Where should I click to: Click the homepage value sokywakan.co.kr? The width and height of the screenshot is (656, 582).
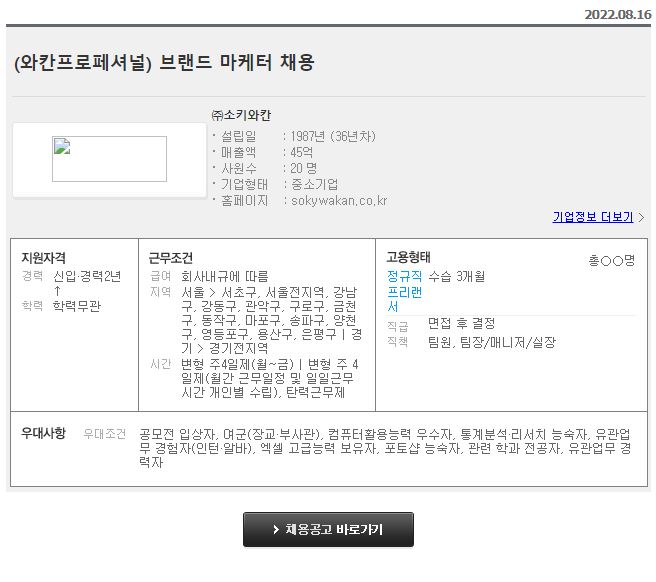pyautogui.click(x=339, y=201)
